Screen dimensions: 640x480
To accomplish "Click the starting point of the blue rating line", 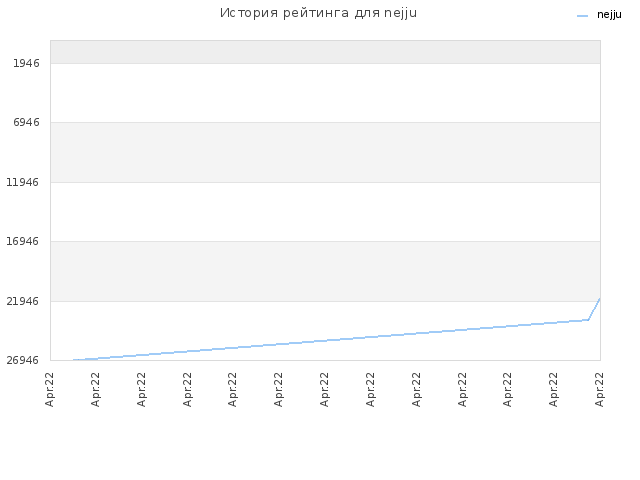I will click(x=74, y=360).
